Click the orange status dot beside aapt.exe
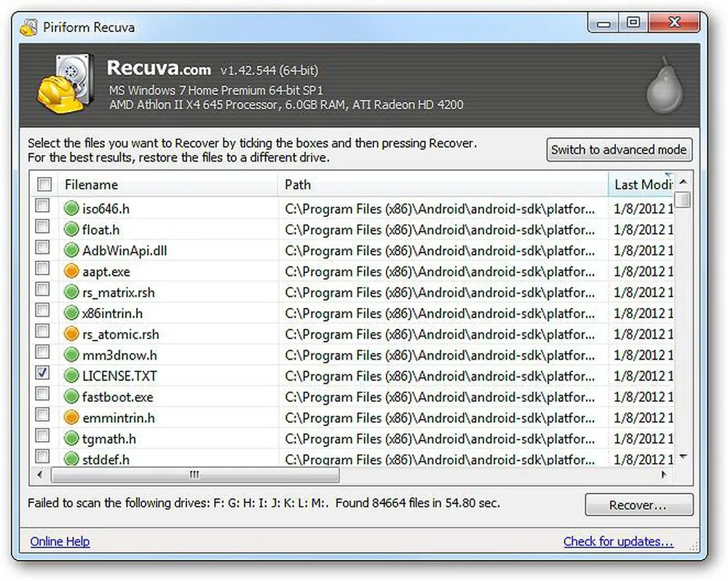Image resolution: width=728 pixels, height=581 pixels. [x=71, y=272]
